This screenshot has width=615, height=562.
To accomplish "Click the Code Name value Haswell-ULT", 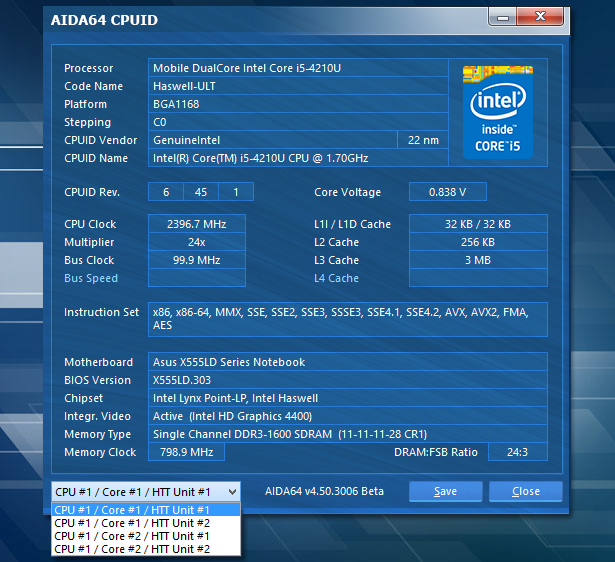I will 298,86.
